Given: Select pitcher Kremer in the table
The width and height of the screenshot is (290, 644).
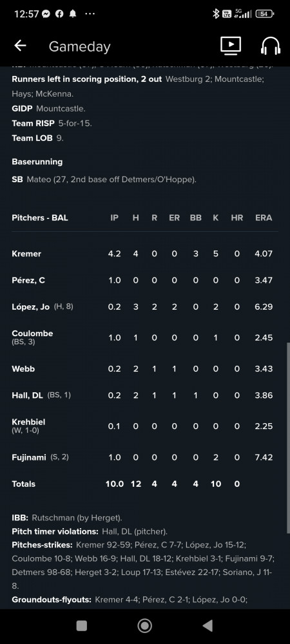Looking at the screenshot, I should click(x=26, y=254).
